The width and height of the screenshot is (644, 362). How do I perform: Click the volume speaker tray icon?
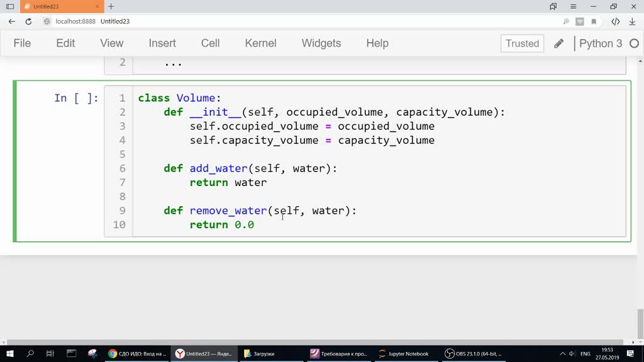[572, 353]
